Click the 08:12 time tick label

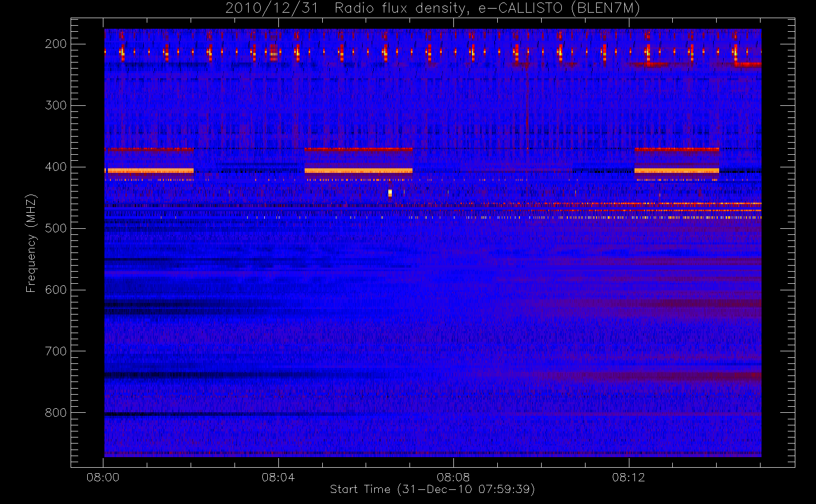click(x=629, y=477)
